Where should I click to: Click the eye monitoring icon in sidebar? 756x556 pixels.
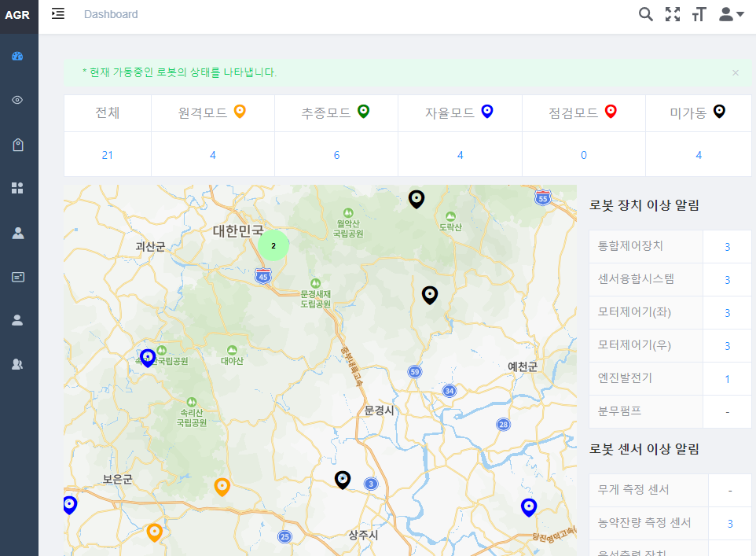(x=18, y=100)
